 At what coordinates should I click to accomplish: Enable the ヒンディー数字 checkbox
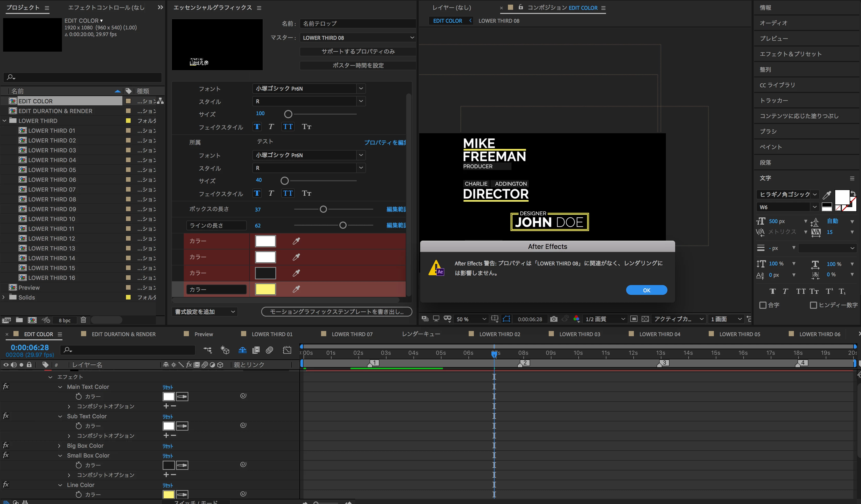tap(813, 305)
